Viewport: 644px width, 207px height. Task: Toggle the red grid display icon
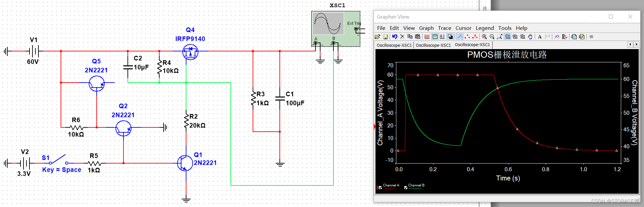(427, 37)
